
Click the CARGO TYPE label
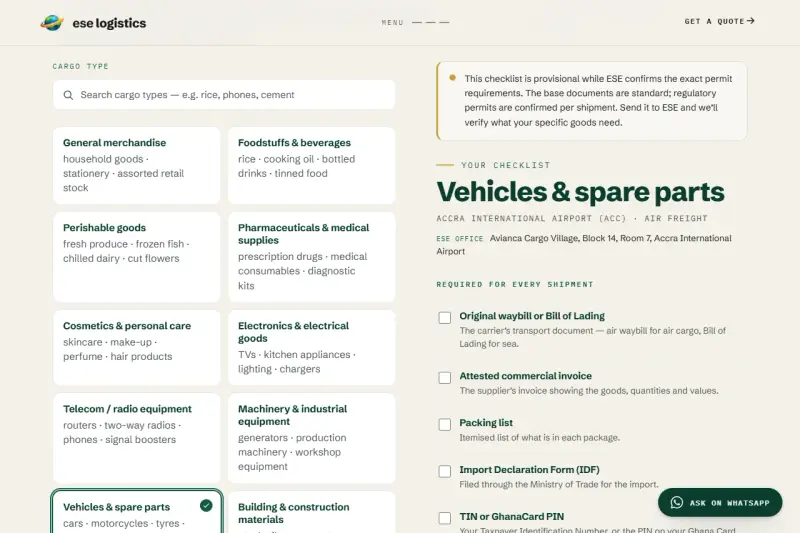pos(81,66)
